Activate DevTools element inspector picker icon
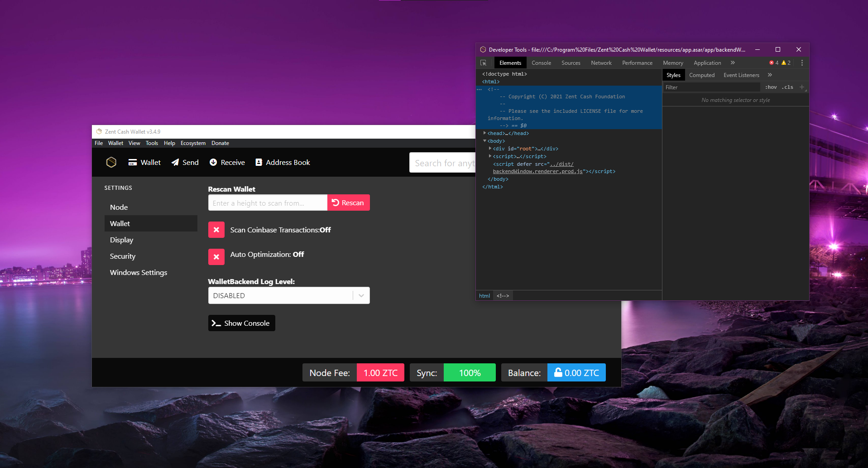Viewport: 868px width, 468px height. point(484,63)
